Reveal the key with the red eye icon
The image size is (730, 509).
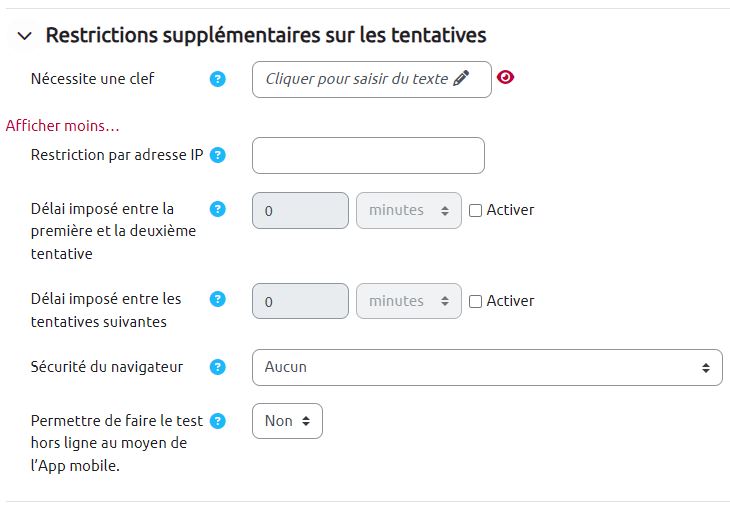505,78
